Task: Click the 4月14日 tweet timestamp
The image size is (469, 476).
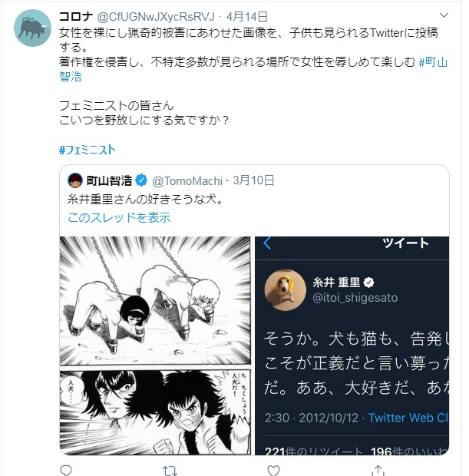Action: [x=247, y=17]
